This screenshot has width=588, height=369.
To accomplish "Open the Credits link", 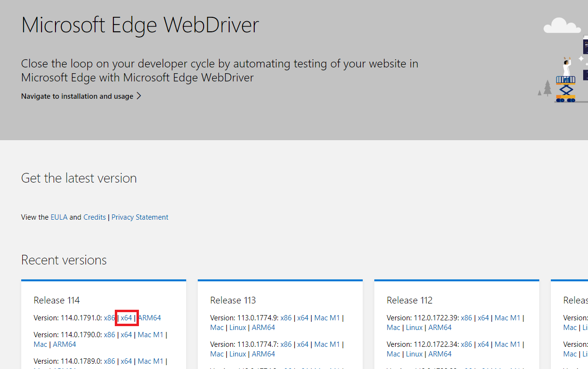I will [95, 217].
